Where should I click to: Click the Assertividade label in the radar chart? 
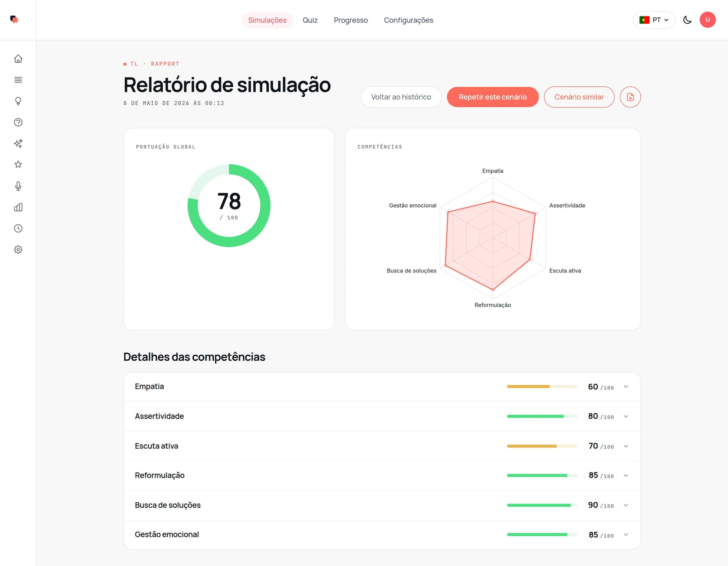[567, 206]
